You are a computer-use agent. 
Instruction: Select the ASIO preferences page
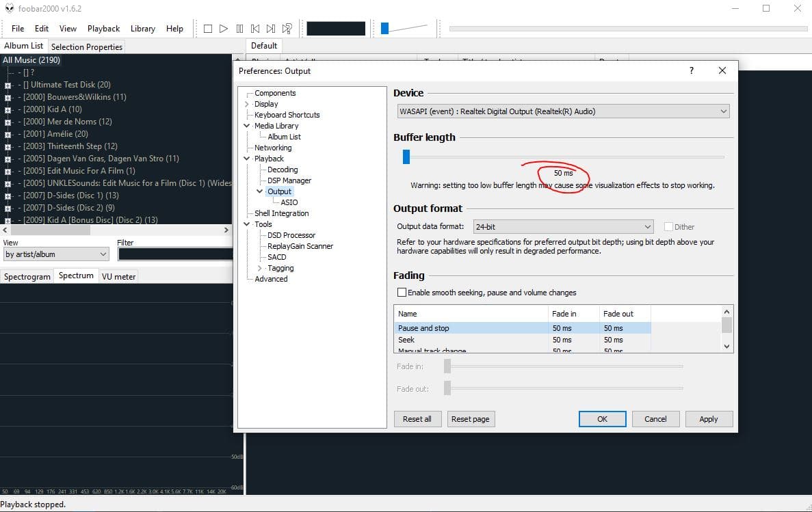[289, 202]
